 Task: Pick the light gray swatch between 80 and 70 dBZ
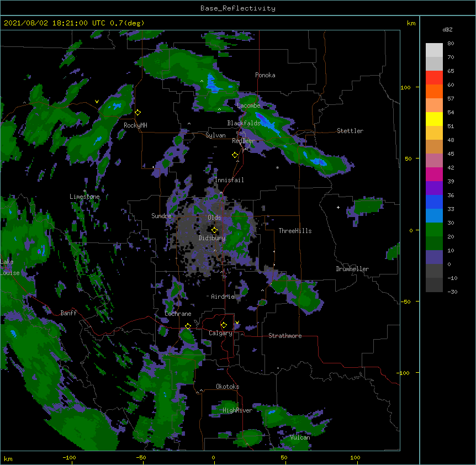(434, 50)
